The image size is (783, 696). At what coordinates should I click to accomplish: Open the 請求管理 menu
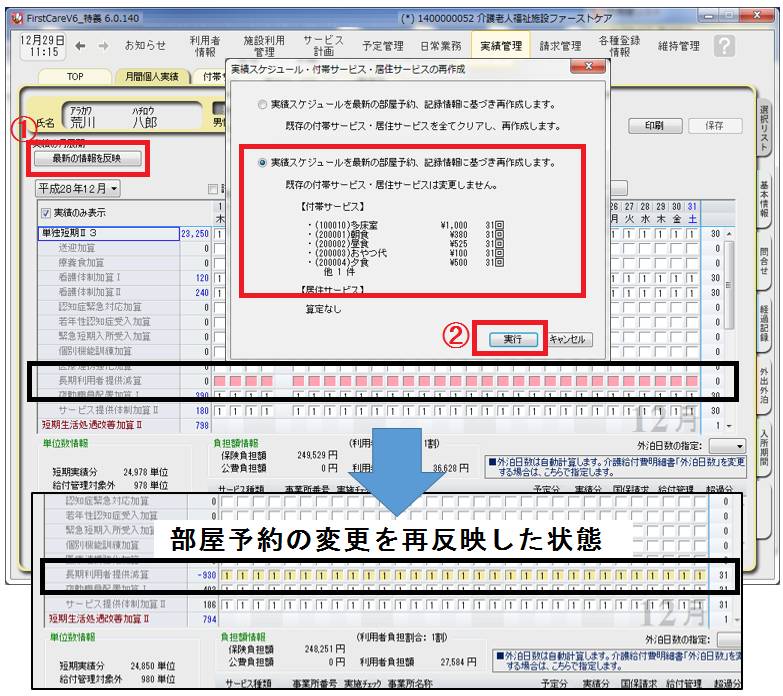tap(559, 46)
